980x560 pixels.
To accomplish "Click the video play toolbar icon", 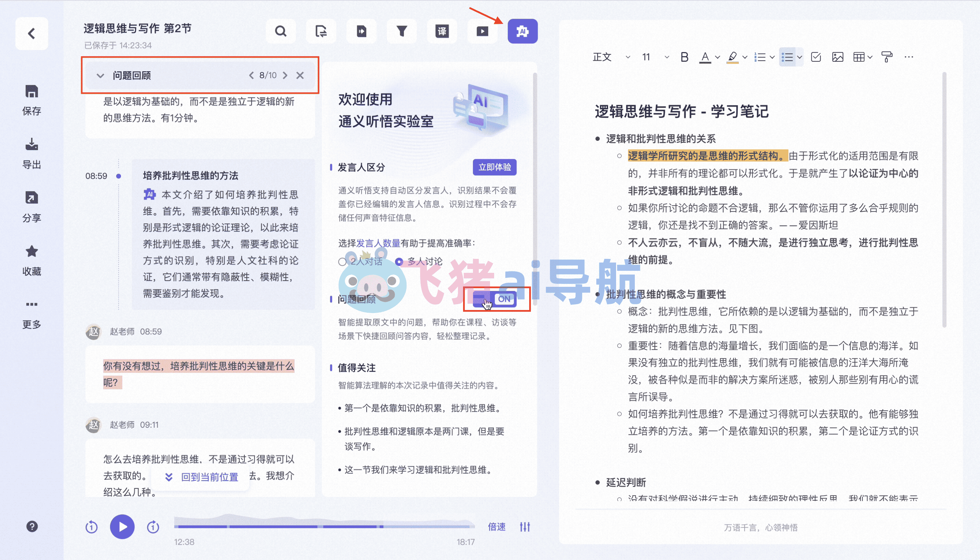I will click(482, 31).
